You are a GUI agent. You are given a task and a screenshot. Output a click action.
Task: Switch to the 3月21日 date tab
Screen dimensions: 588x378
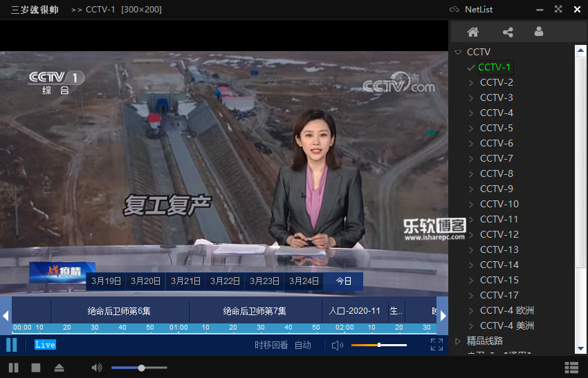coord(185,281)
